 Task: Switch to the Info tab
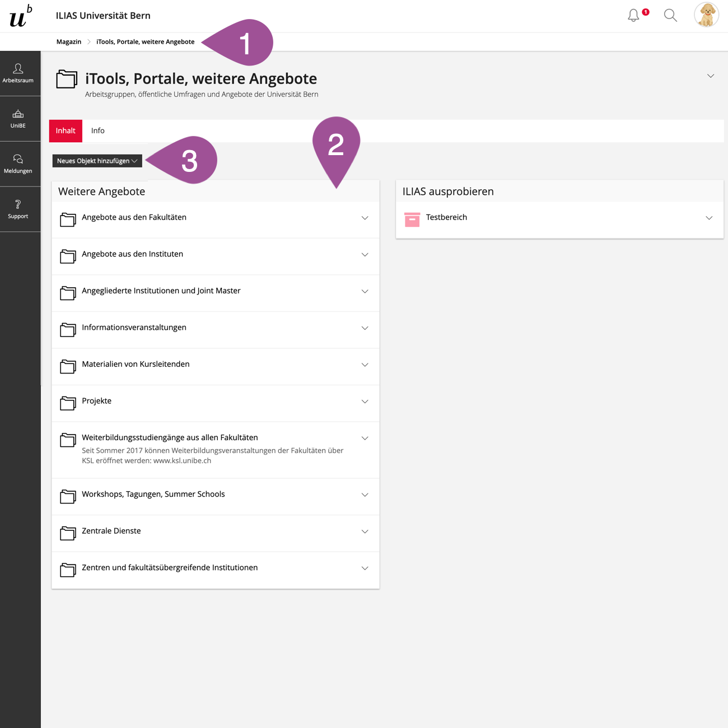98,131
